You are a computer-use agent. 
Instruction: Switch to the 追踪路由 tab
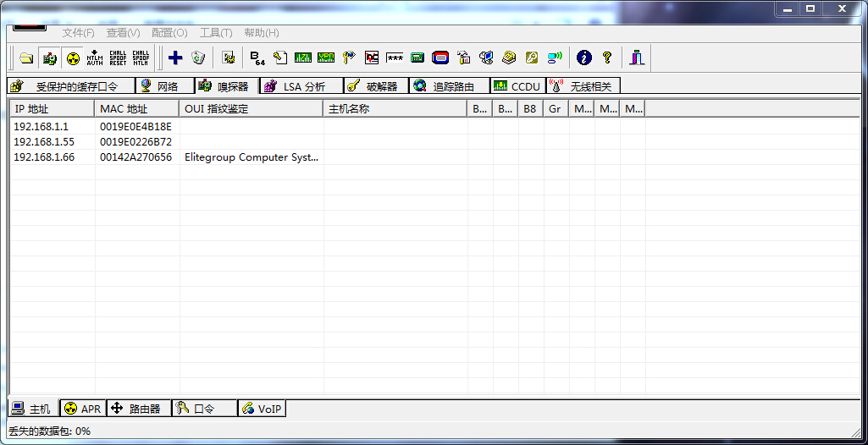coord(450,86)
